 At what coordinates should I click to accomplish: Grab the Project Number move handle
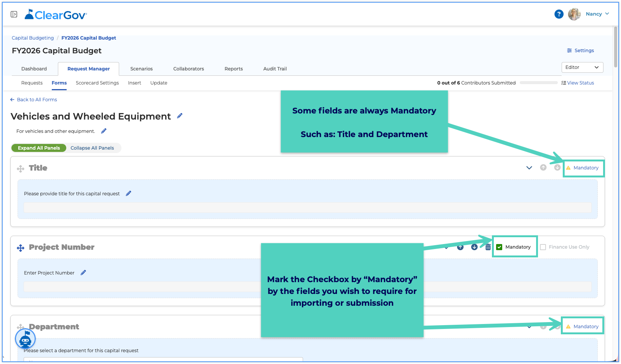pyautogui.click(x=21, y=248)
